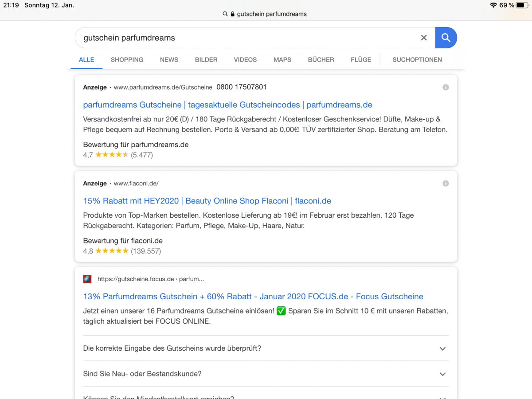Switch to the SHOPPING tab
Image resolution: width=532 pixels, height=399 pixels.
[x=127, y=60]
